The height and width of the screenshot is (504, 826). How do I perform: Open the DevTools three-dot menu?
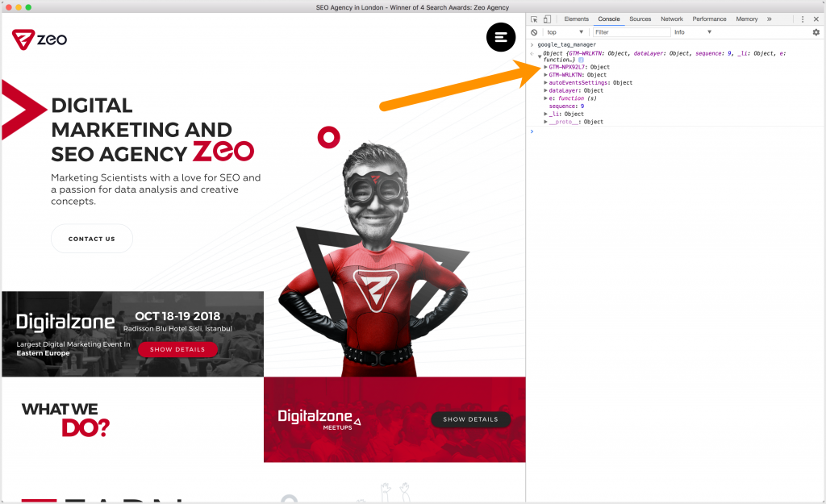[x=803, y=19]
